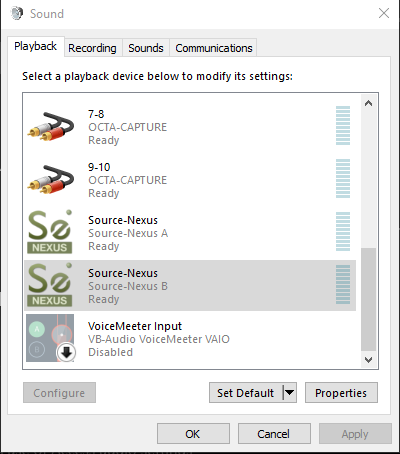
Task: Switch to the Recording tab
Action: click(92, 48)
